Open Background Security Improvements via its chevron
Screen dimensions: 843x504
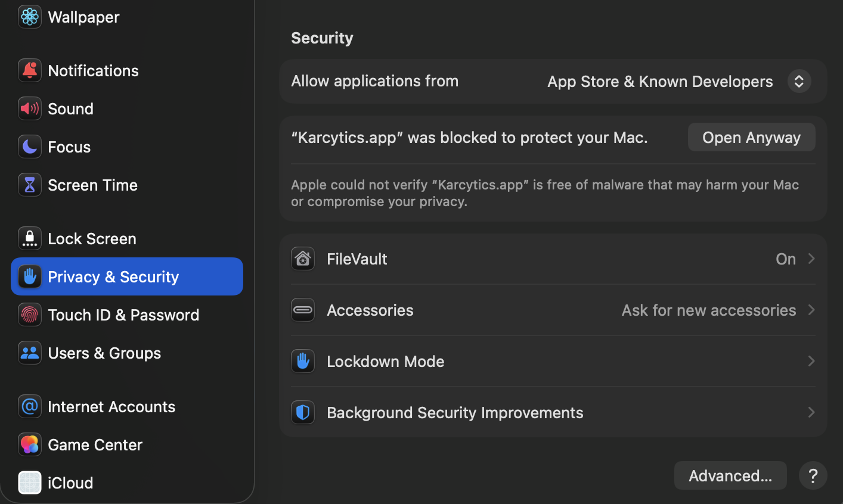[811, 412]
